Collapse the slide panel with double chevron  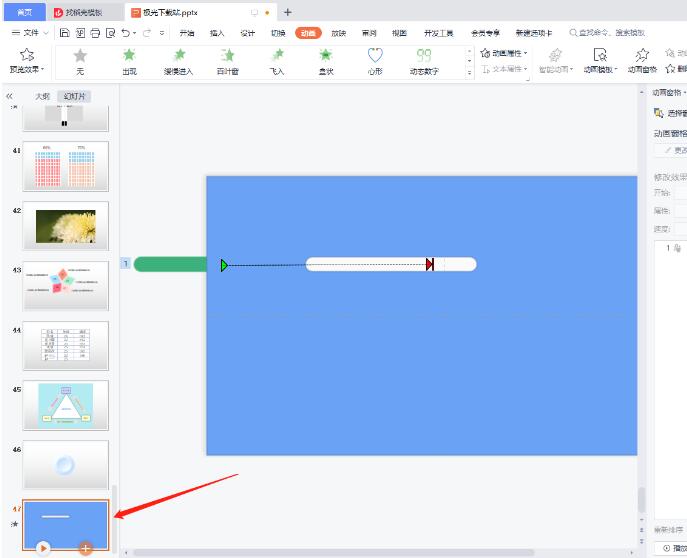click(x=10, y=96)
